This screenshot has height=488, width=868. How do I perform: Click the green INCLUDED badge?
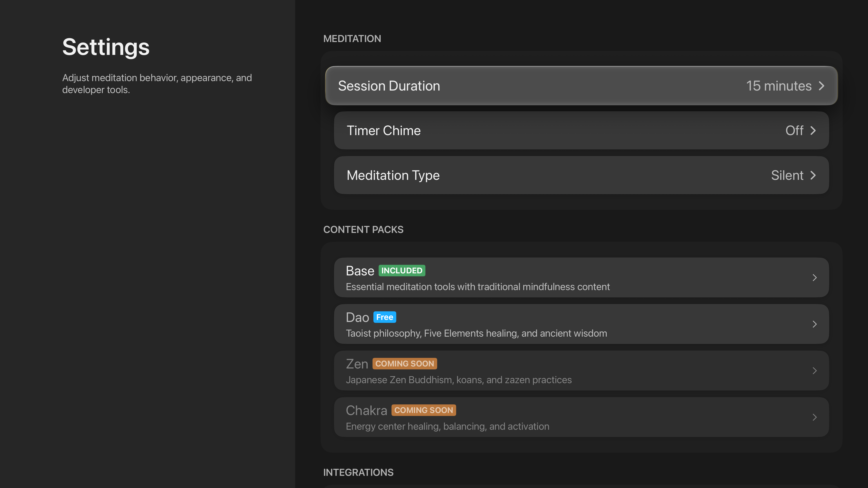(x=402, y=270)
